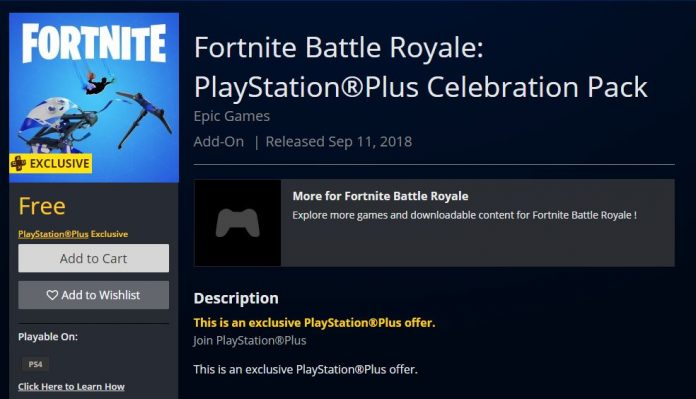Click the gray controller icon thumbnail

[x=237, y=223]
